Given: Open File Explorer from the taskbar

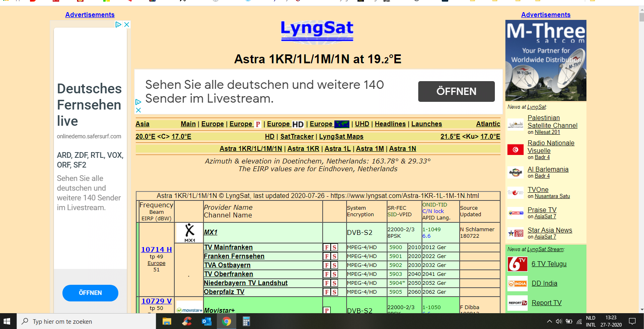Looking at the screenshot, I should [x=167, y=321].
